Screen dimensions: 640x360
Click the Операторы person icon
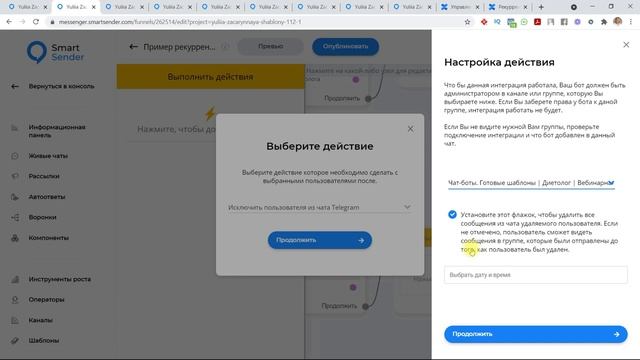pos(15,300)
